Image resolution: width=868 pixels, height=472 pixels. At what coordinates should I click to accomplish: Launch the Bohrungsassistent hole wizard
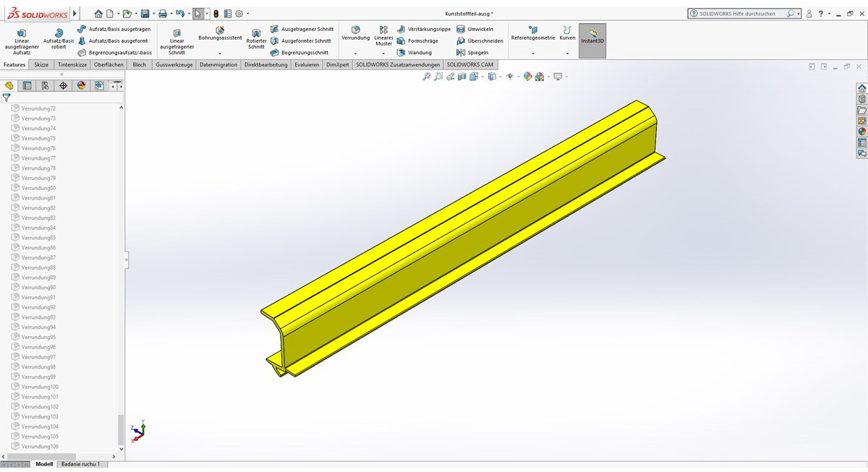(220, 33)
